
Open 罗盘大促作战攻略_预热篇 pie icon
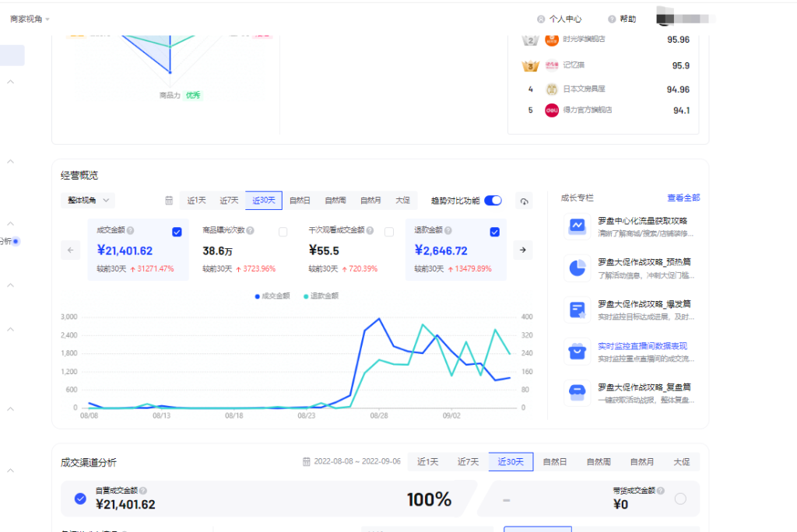tap(577, 268)
